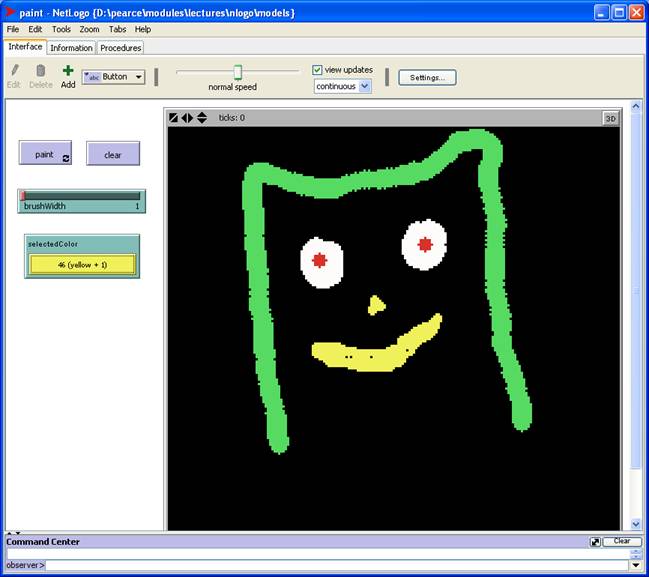
Task: Toggle the view updates checkbox
Action: coord(317,70)
